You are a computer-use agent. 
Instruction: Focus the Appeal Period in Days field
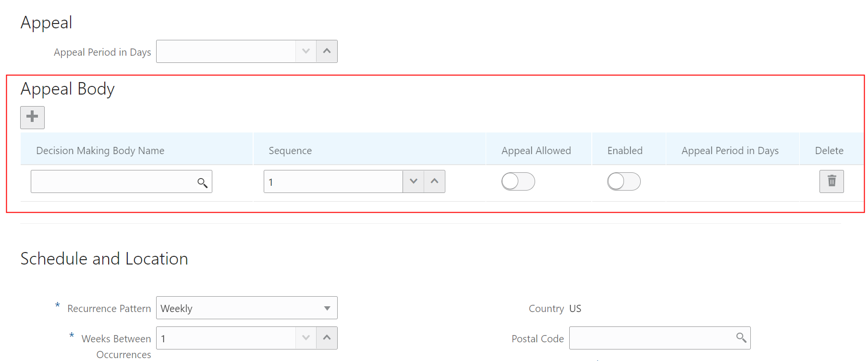point(226,51)
